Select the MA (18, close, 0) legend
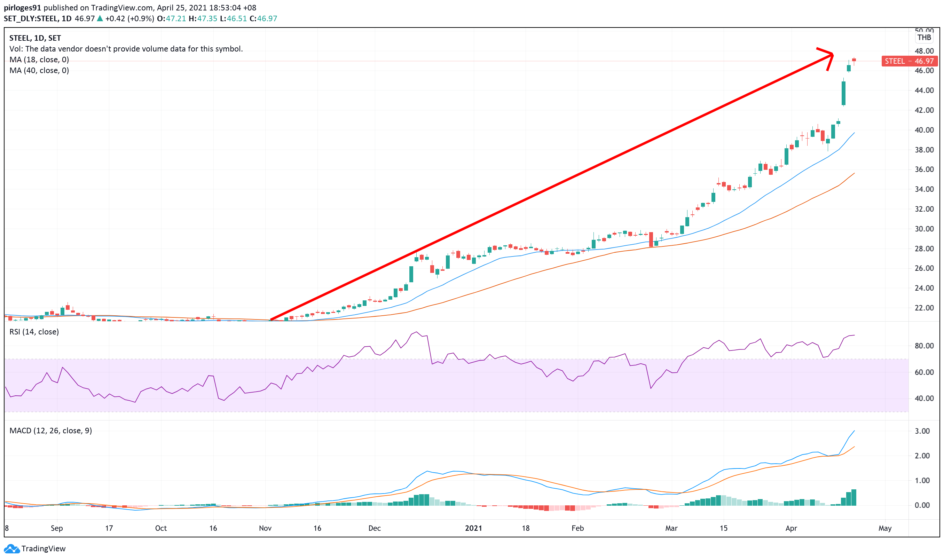944x560 pixels. (39, 60)
